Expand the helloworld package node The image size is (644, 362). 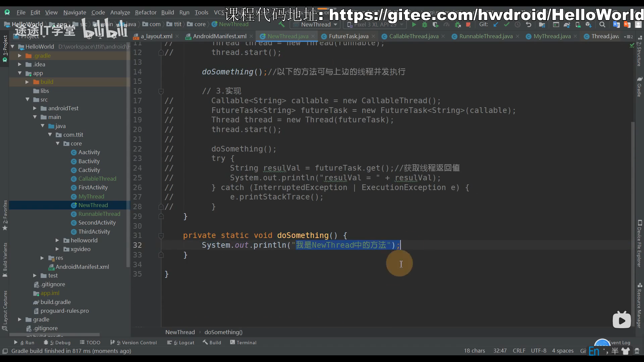(57, 240)
